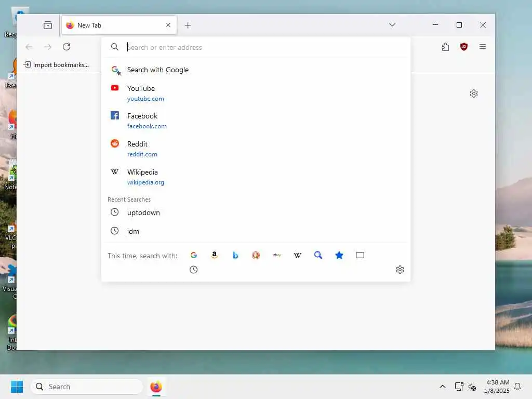Open the muted volume tray icon

[x=472, y=387]
